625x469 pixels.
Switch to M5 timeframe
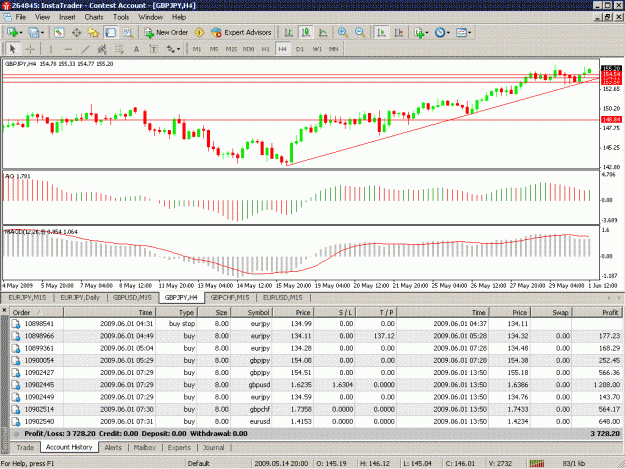click(214, 49)
